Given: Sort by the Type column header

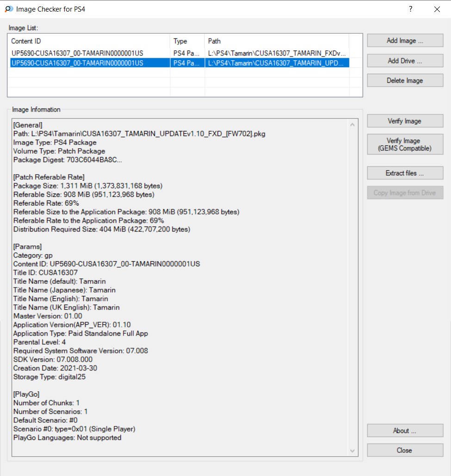Looking at the screenshot, I should point(187,41).
